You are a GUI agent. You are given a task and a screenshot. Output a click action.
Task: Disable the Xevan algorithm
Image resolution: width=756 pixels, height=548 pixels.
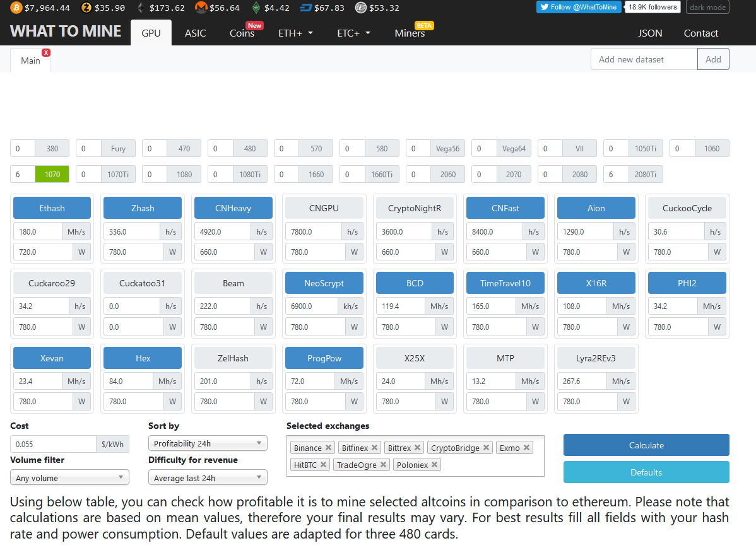(52, 359)
